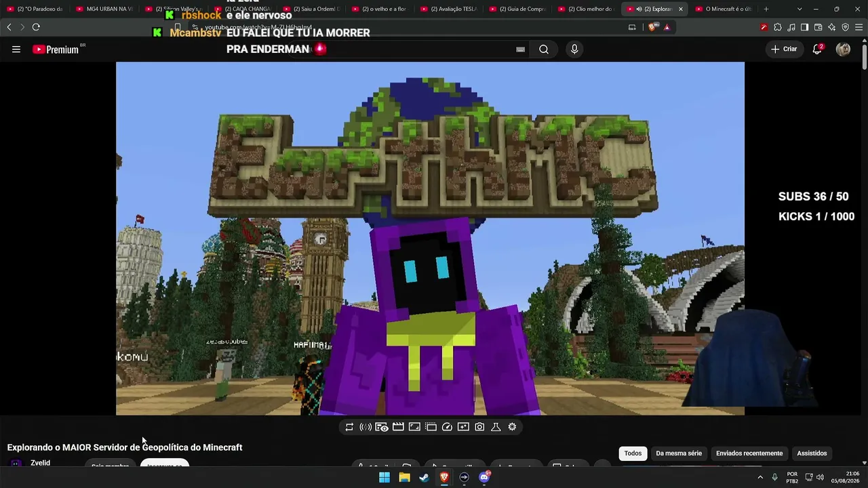868x488 pixels.
Task: Open browser extensions puzzle icon
Action: [777, 27]
